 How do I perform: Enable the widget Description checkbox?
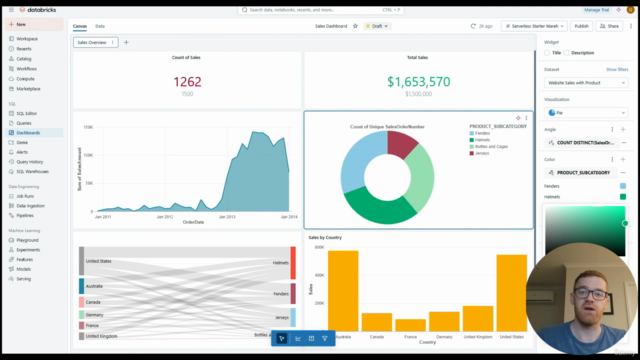[566, 53]
